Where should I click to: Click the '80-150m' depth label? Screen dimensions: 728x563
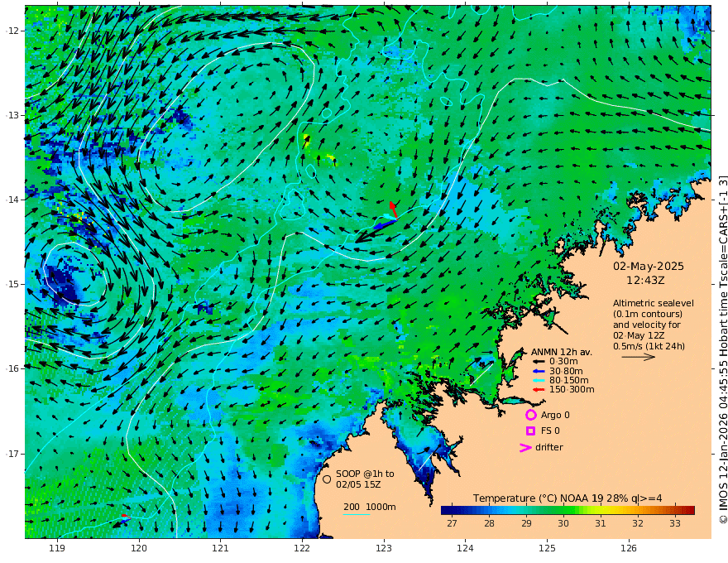click(569, 380)
